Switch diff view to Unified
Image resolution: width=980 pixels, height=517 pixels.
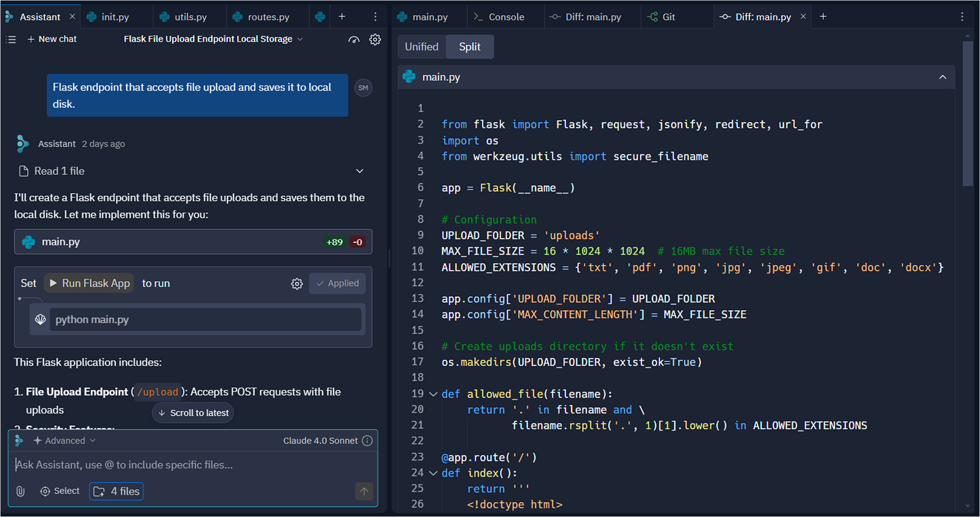pos(422,46)
